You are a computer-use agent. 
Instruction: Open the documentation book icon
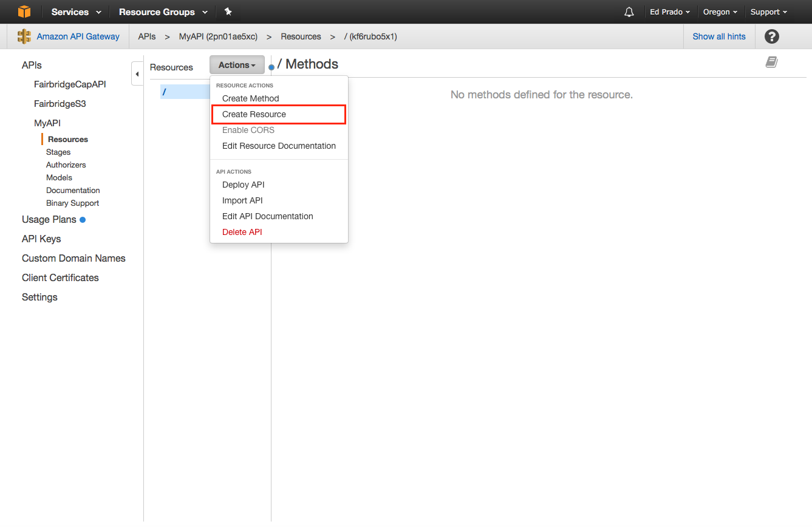771,62
